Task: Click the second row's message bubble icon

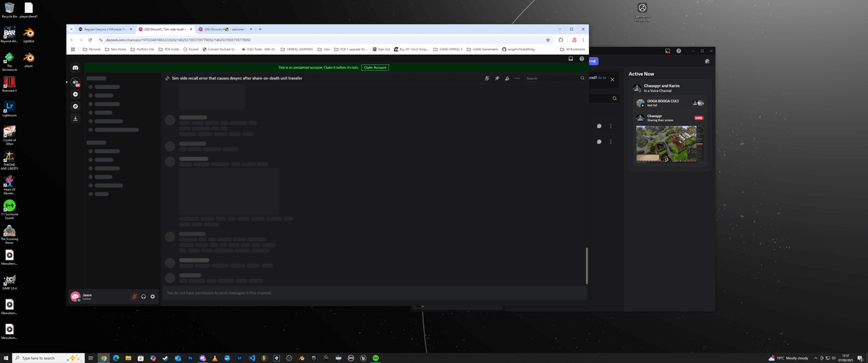Action: pos(600,142)
